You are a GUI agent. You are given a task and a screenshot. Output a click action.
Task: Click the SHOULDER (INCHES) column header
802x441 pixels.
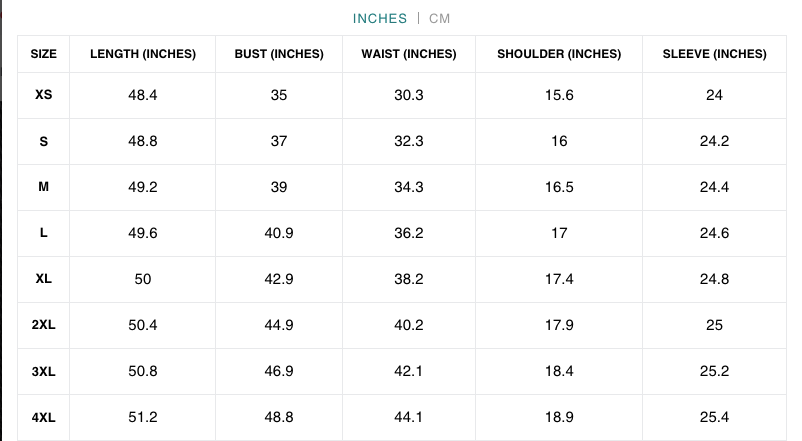[x=559, y=54]
